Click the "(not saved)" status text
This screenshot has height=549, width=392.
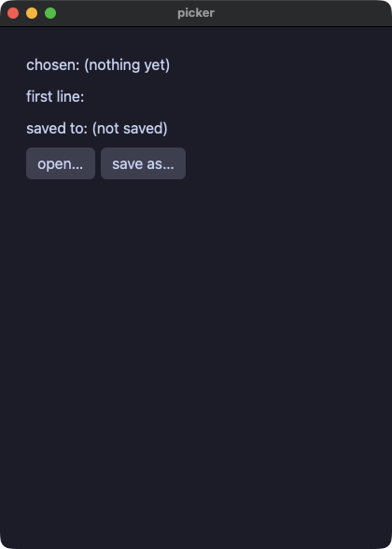[x=130, y=129]
